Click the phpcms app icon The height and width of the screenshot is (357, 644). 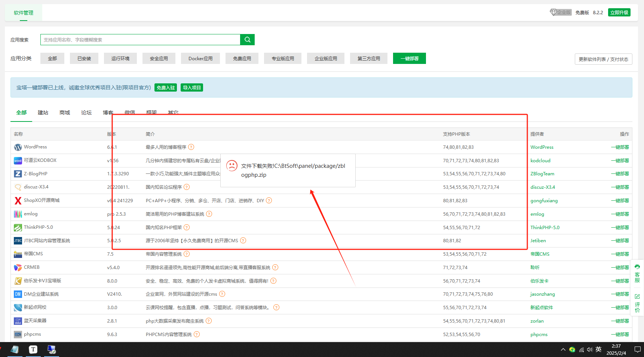[18, 335]
